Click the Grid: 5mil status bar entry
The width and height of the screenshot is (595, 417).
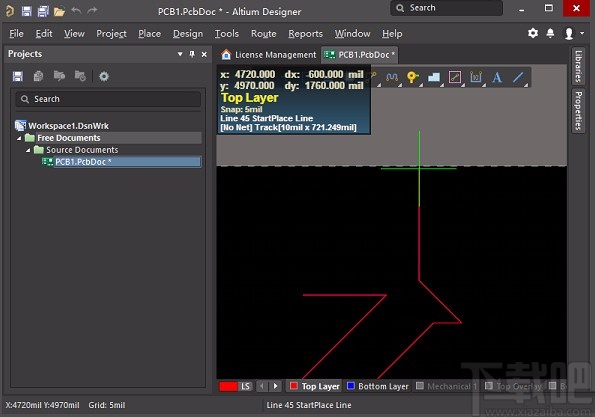point(107,405)
